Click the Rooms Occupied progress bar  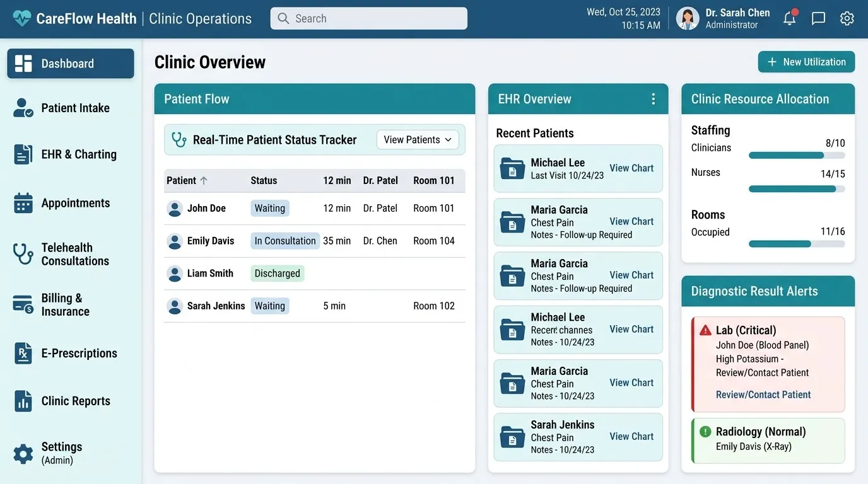(x=797, y=244)
